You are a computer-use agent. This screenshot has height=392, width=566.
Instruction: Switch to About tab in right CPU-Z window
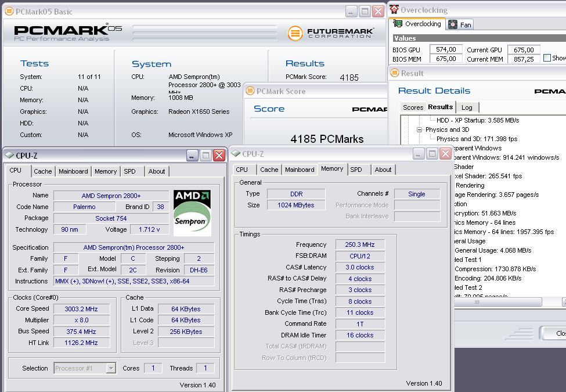[383, 170]
